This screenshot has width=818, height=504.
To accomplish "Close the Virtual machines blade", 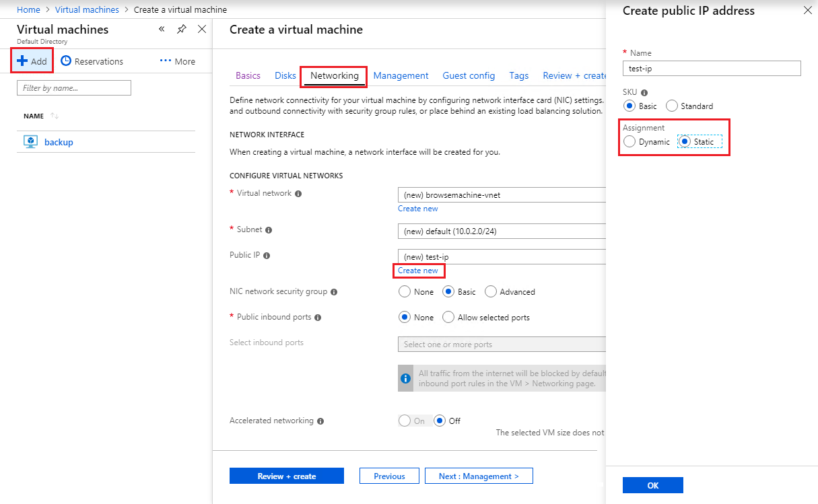I will (x=202, y=29).
